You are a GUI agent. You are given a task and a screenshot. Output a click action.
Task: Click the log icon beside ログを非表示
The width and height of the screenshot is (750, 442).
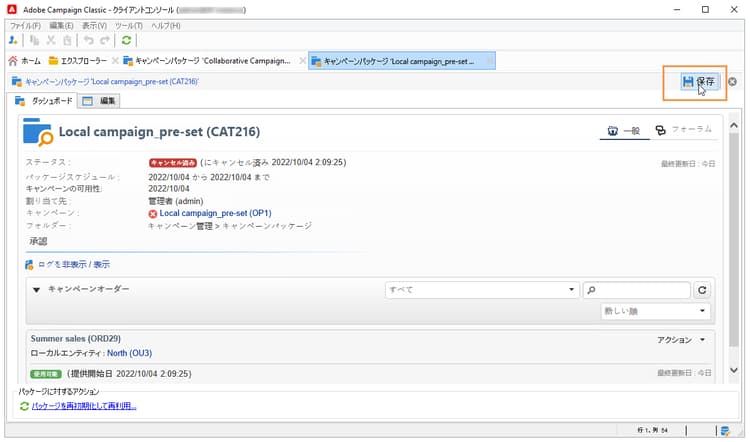(x=29, y=265)
